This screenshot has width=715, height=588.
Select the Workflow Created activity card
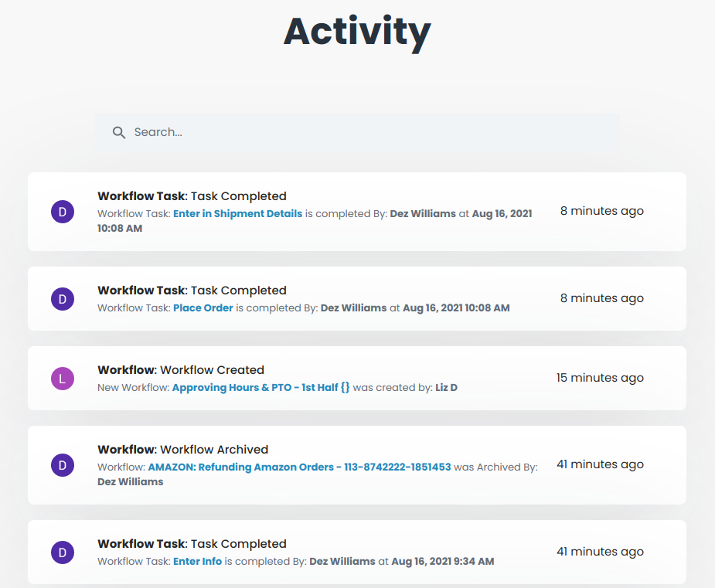[357, 379]
